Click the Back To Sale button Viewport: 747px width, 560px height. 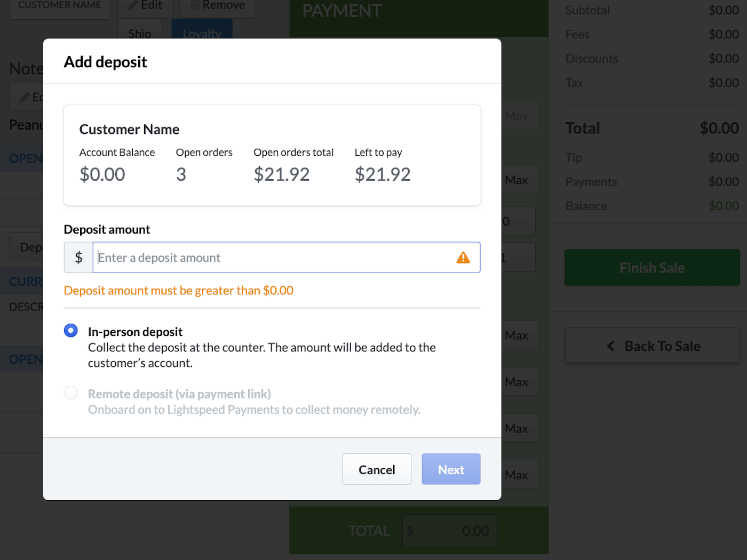[651, 346]
